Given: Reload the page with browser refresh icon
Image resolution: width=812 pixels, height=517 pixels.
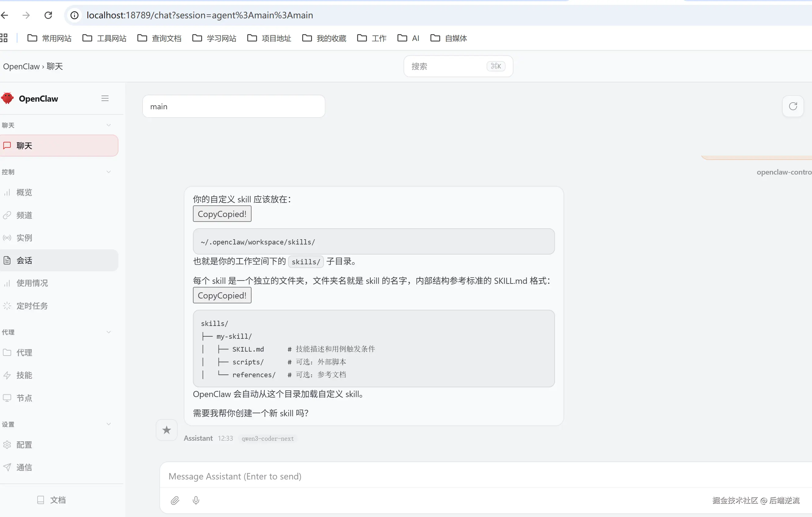Looking at the screenshot, I should click(48, 15).
